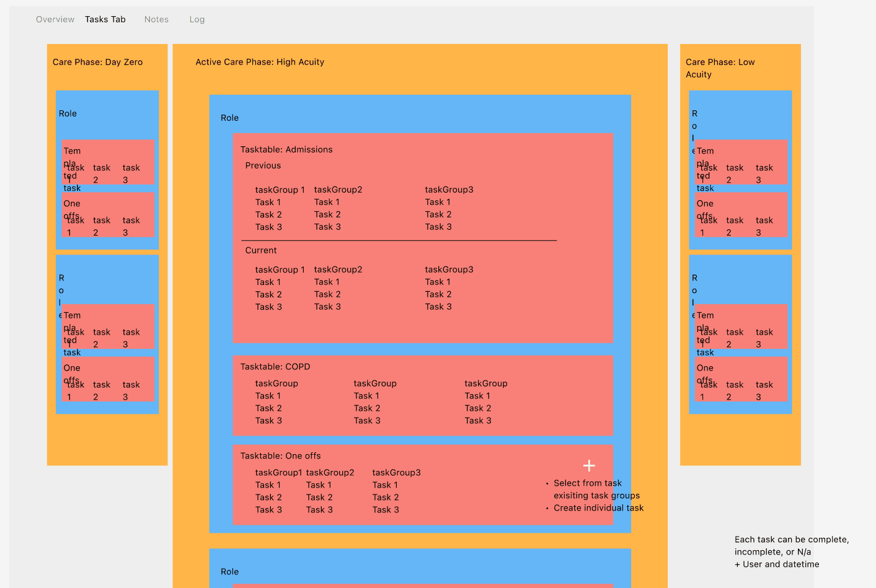This screenshot has height=588, width=876.
Task: Click 'Task 1' in Previous taskGroup 1
Action: (268, 202)
